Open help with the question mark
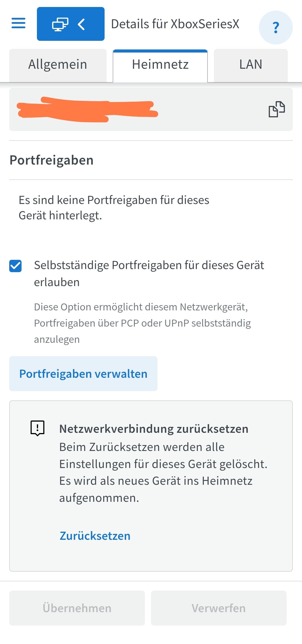Image resolution: width=302 pixels, height=644 pixels. point(276,27)
